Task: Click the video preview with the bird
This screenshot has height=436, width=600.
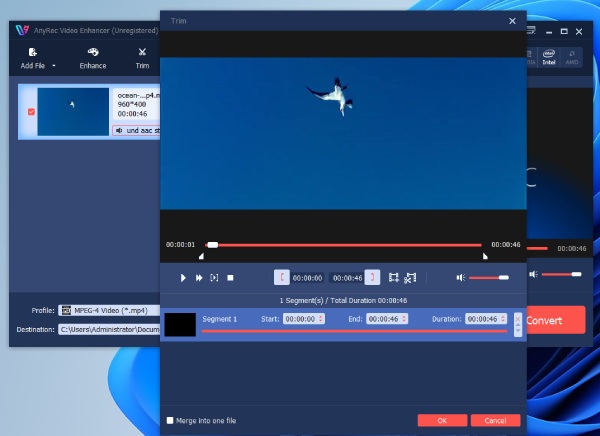Action: pyautogui.click(x=343, y=134)
